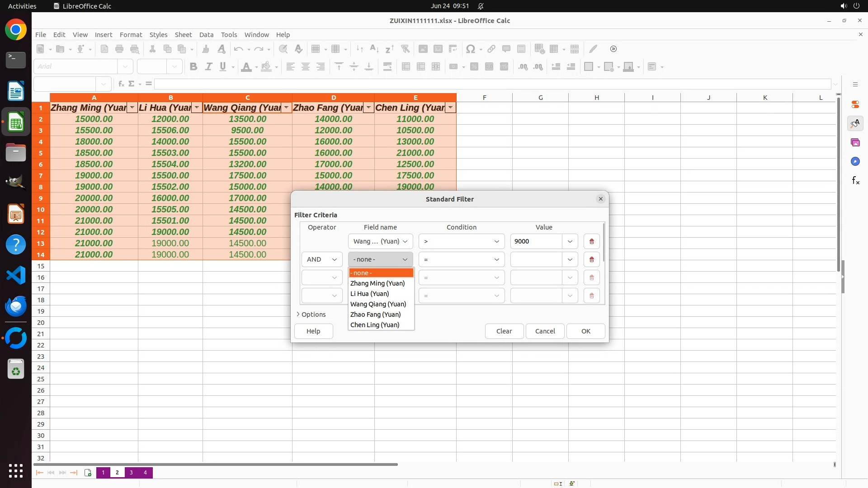Open the sidebar Properties icon
Screen dimensions: 868x488
click(855, 104)
